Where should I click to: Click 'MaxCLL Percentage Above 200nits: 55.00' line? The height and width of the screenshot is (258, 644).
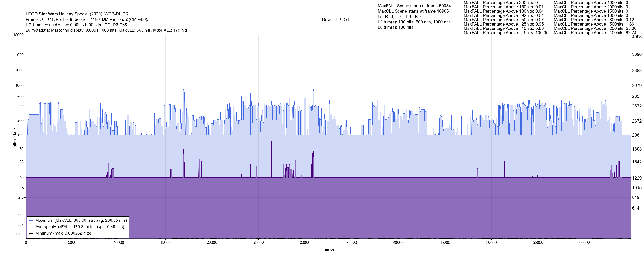point(595,29)
